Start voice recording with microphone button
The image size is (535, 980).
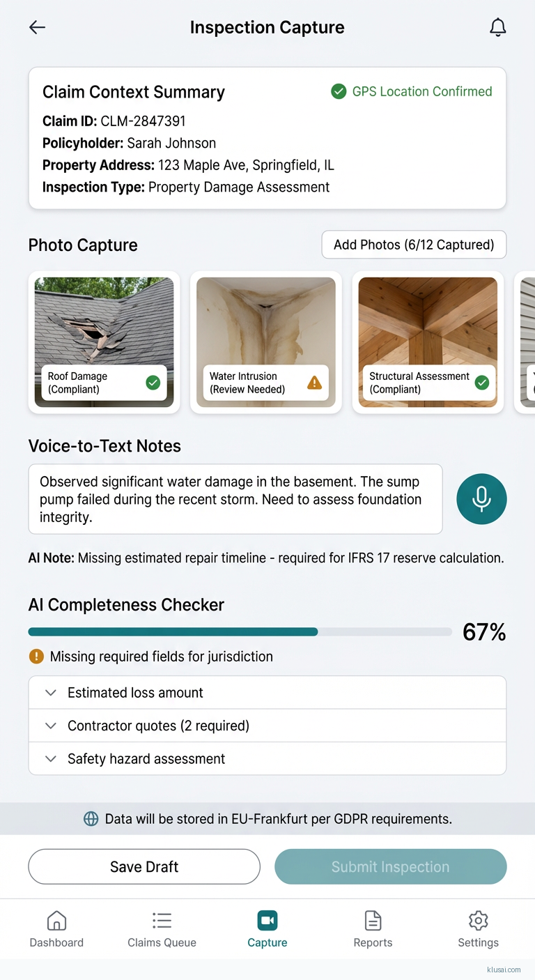[x=481, y=499]
